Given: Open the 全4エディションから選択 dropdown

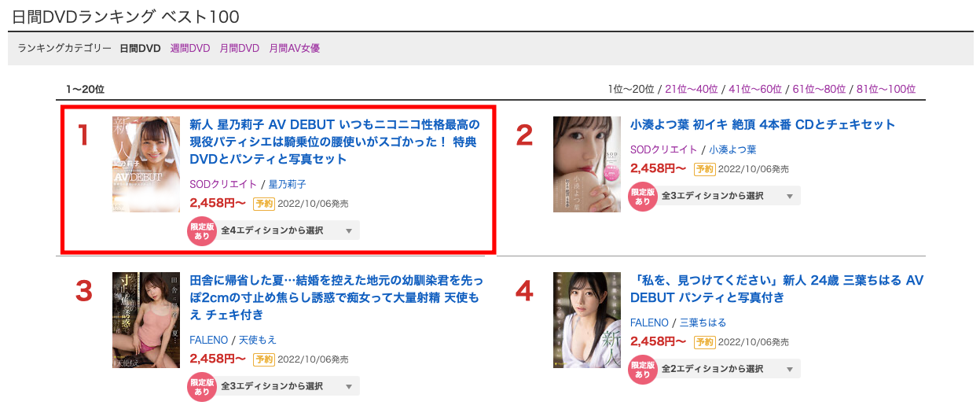Looking at the screenshot, I should click(x=288, y=230).
